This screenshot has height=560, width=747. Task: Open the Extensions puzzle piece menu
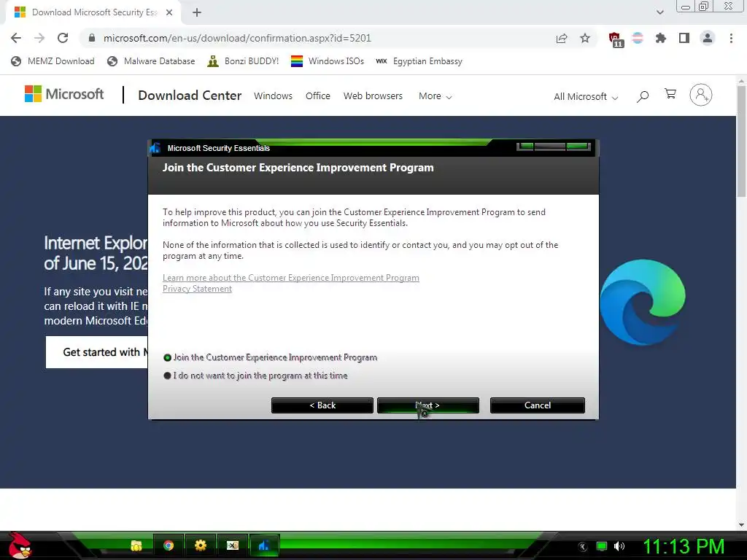click(660, 38)
